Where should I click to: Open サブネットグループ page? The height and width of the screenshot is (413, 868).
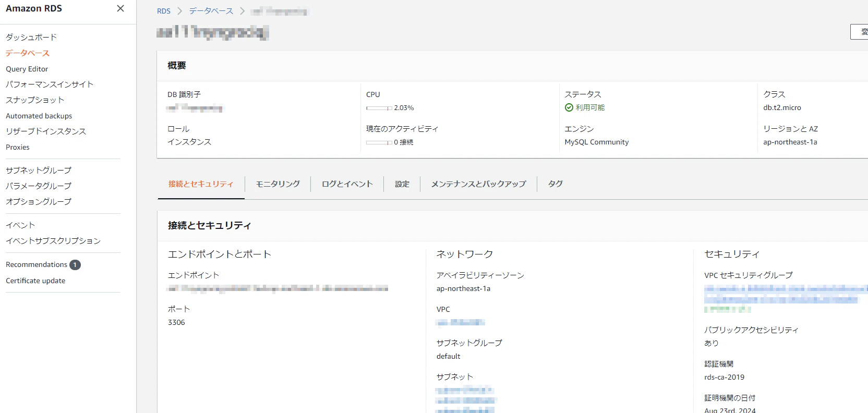click(x=39, y=170)
